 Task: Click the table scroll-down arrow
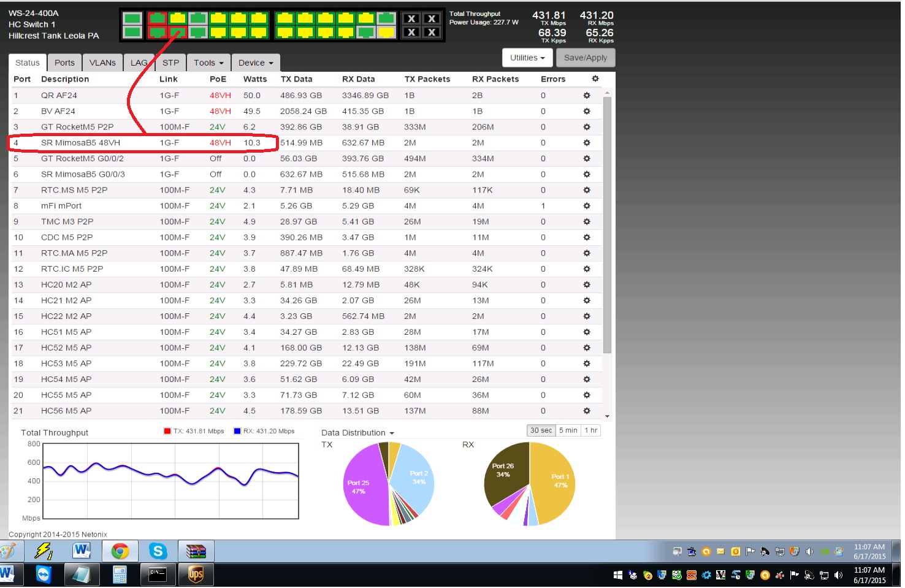[607, 416]
